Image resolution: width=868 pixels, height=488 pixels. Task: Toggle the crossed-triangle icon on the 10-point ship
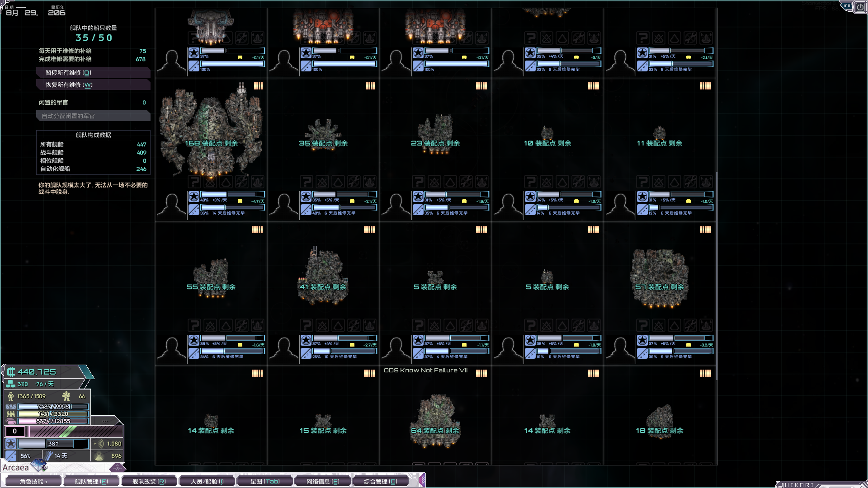[547, 182]
